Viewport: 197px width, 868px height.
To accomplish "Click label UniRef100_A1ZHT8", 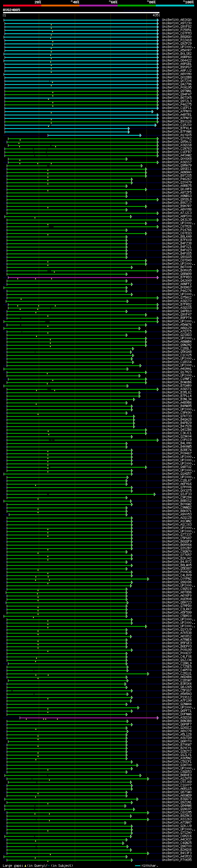I will [x=177, y=779].
